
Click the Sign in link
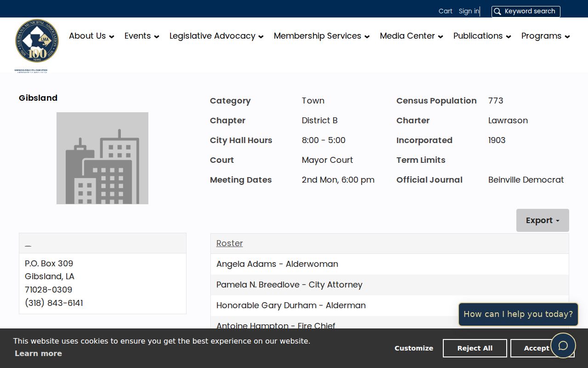(469, 11)
